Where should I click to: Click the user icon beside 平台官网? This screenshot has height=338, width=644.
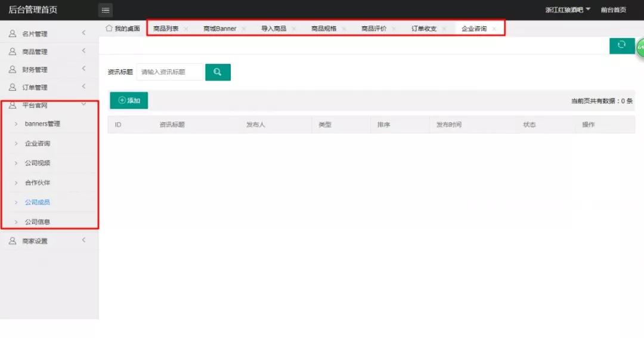[13, 105]
